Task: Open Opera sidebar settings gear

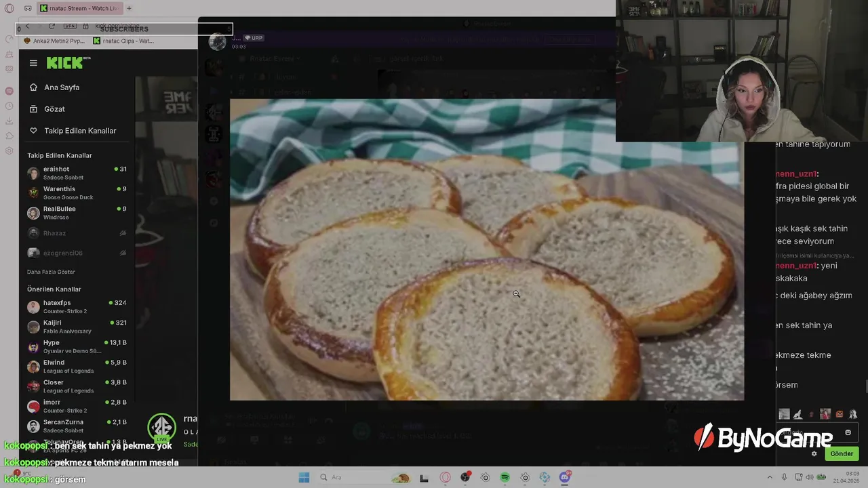Action: point(9,150)
